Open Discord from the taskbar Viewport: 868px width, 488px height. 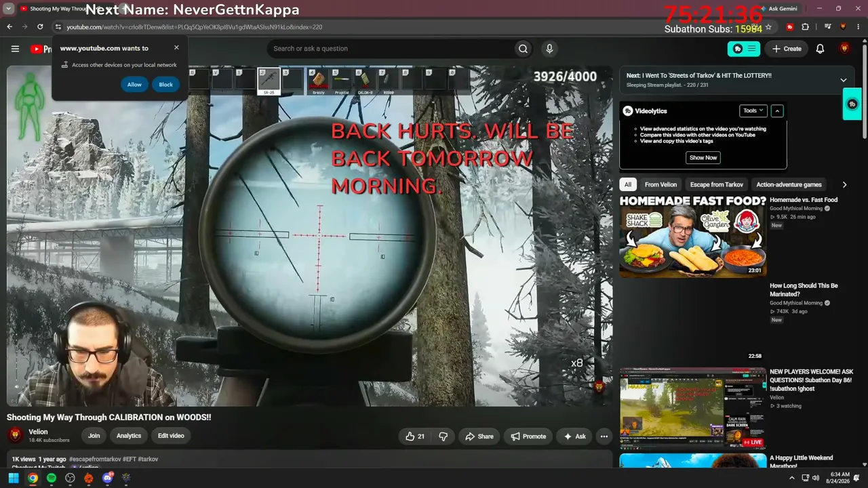(x=107, y=479)
